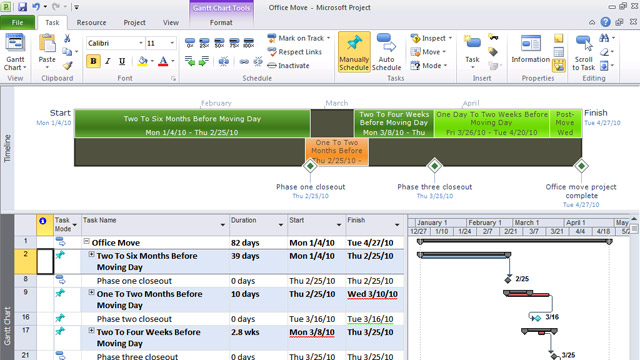The image size is (640, 360).
Task: Click the Fill down icon in Editing
Action: point(604,65)
